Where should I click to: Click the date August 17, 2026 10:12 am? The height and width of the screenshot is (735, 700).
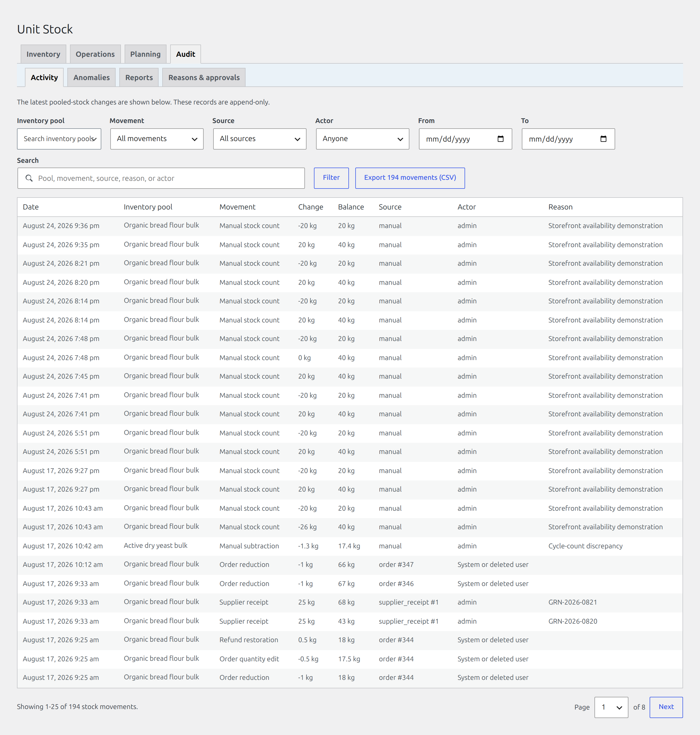pyautogui.click(x=63, y=565)
